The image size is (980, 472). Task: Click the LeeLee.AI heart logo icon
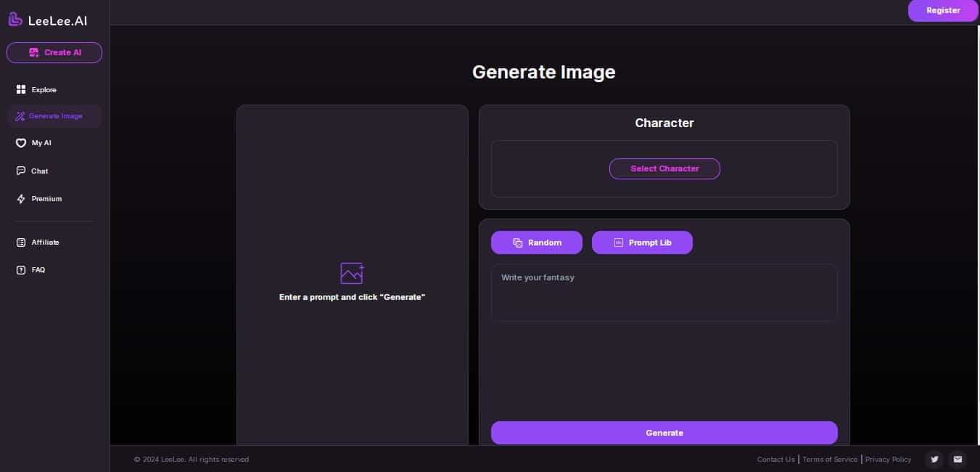click(15, 20)
